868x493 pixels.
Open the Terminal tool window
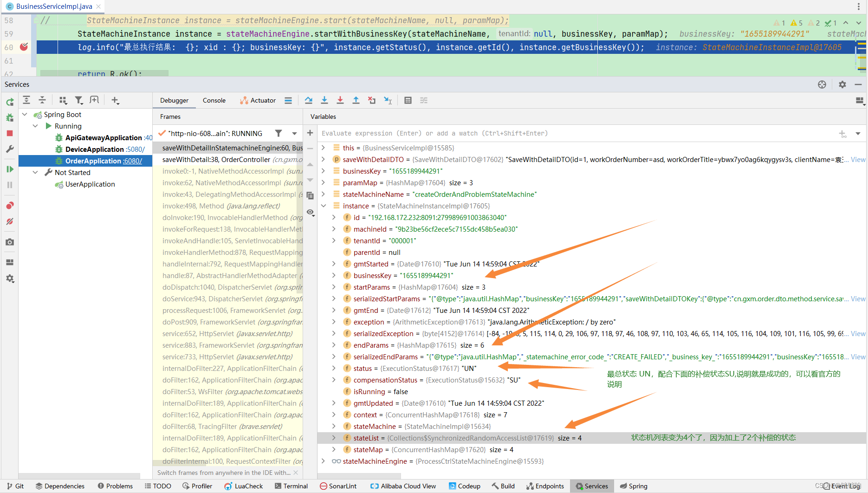point(291,486)
